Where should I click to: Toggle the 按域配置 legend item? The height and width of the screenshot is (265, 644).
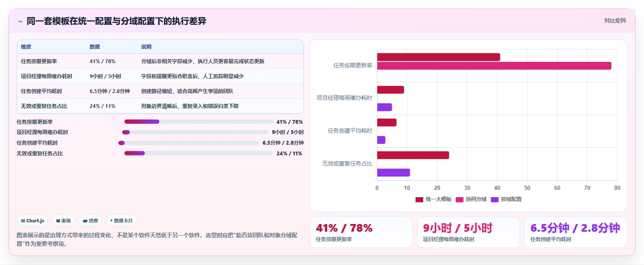point(506,199)
